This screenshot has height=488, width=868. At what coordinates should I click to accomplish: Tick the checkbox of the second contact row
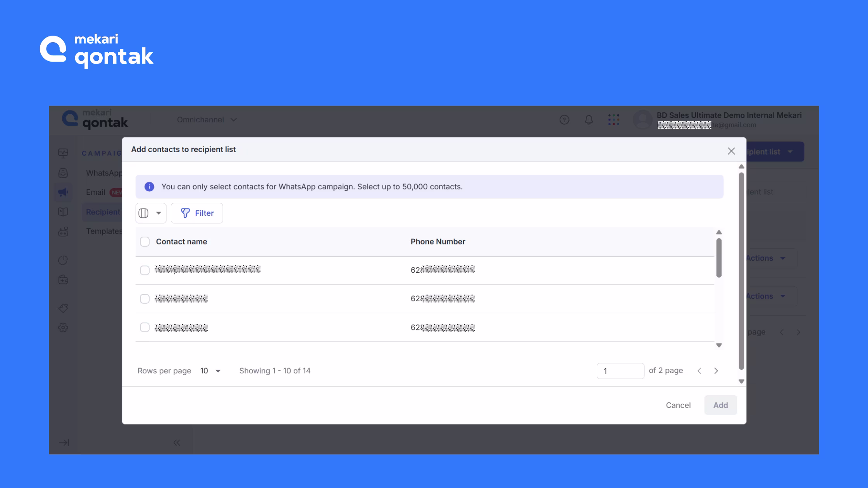pyautogui.click(x=145, y=299)
